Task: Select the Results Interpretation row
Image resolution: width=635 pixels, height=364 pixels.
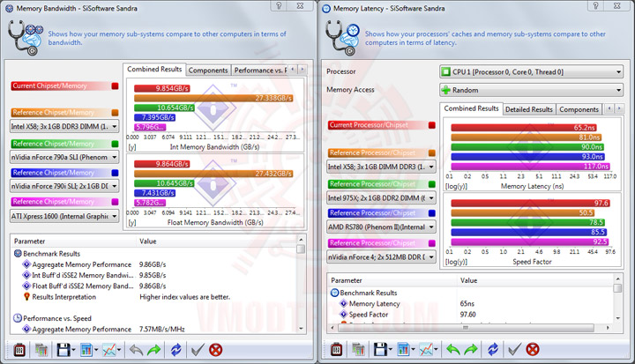Action: point(153,297)
